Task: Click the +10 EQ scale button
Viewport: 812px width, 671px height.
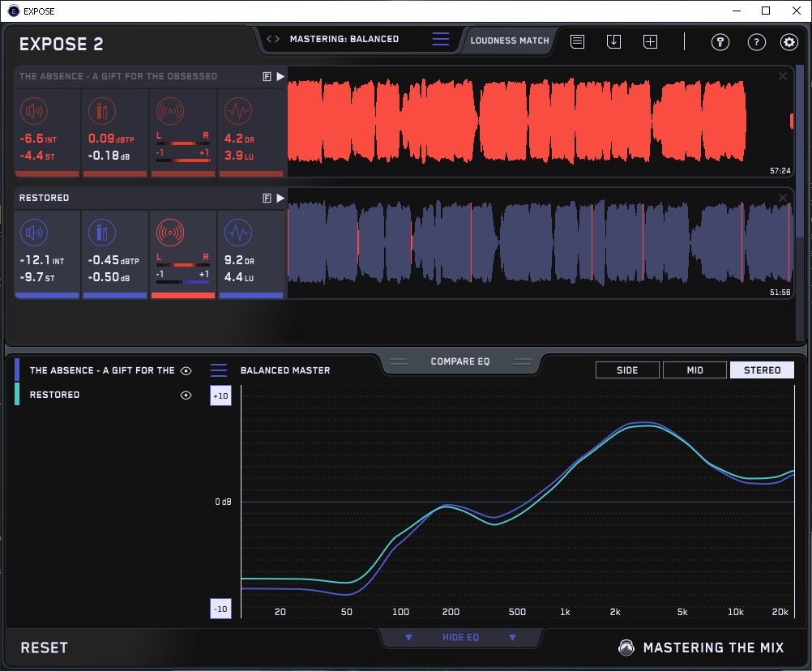Action: click(x=220, y=396)
